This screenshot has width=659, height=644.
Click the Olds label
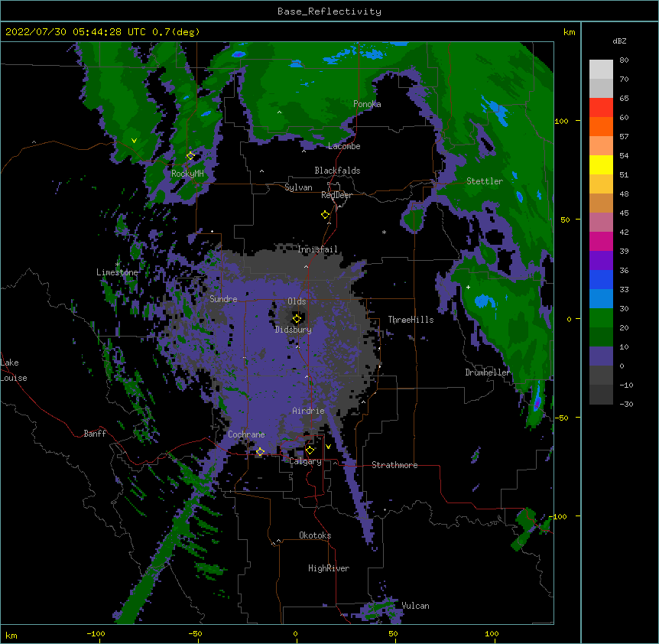click(x=297, y=301)
